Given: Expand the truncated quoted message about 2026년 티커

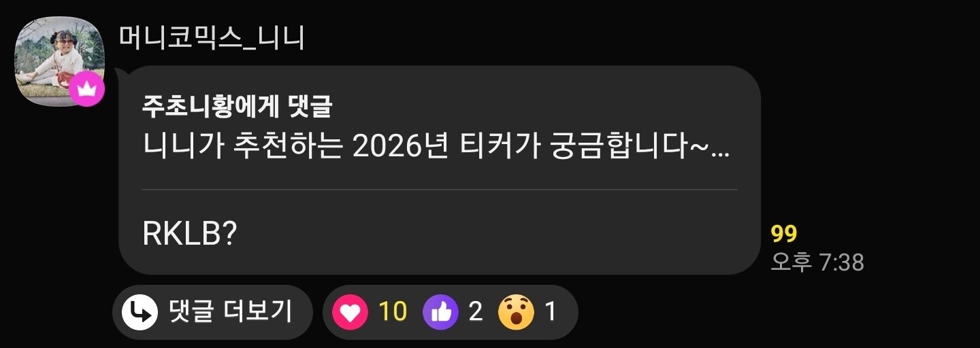Looking at the screenshot, I should (436, 147).
